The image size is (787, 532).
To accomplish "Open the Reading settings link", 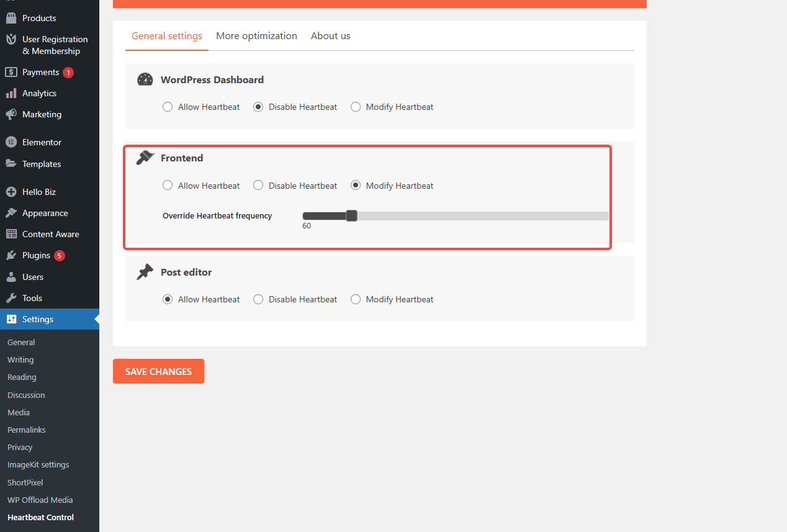I will (22, 377).
